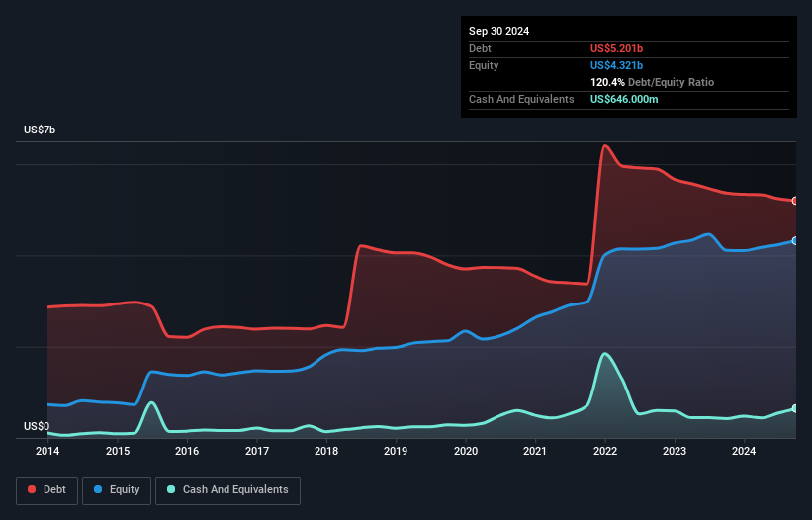The image size is (812, 520).
Task: Toggle the Debt legend button
Action: click(47, 490)
